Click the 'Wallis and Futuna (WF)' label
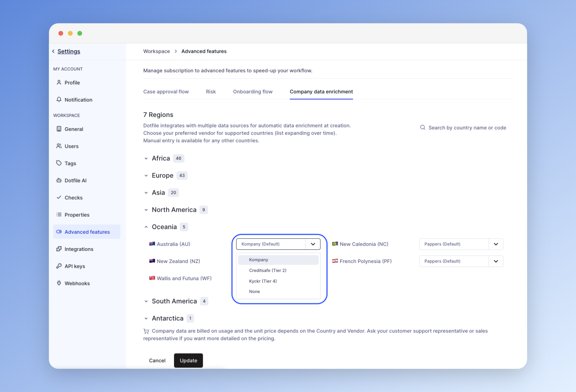 (x=184, y=278)
